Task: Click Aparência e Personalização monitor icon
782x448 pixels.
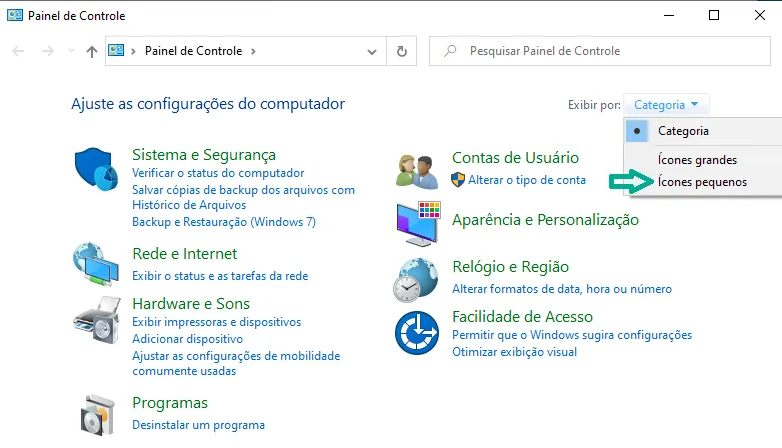Action: (x=418, y=224)
